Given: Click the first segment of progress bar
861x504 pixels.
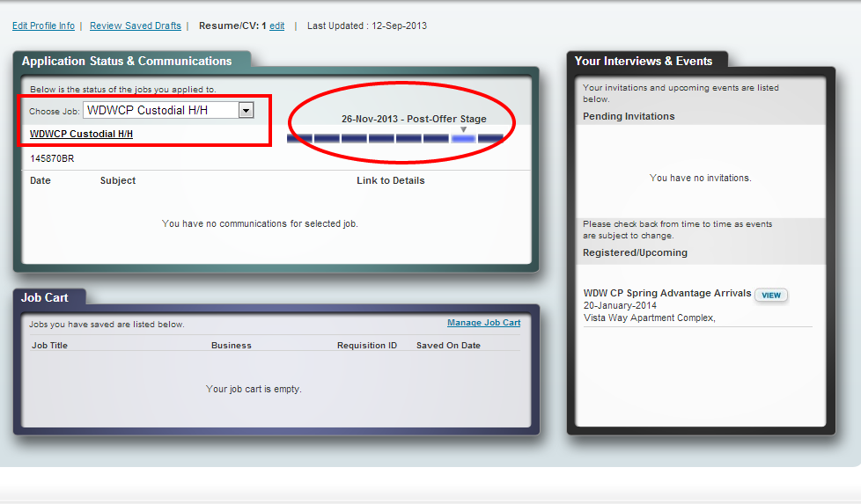Looking at the screenshot, I should point(299,139).
